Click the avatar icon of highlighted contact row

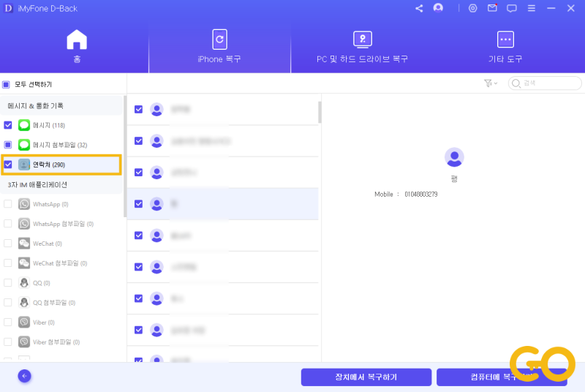point(156,203)
